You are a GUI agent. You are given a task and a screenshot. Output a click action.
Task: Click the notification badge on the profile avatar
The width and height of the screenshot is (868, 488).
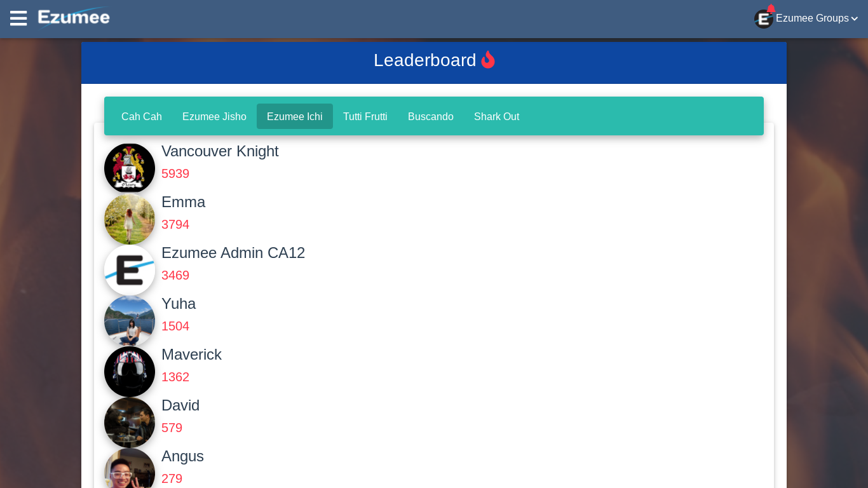pyautogui.click(x=771, y=8)
